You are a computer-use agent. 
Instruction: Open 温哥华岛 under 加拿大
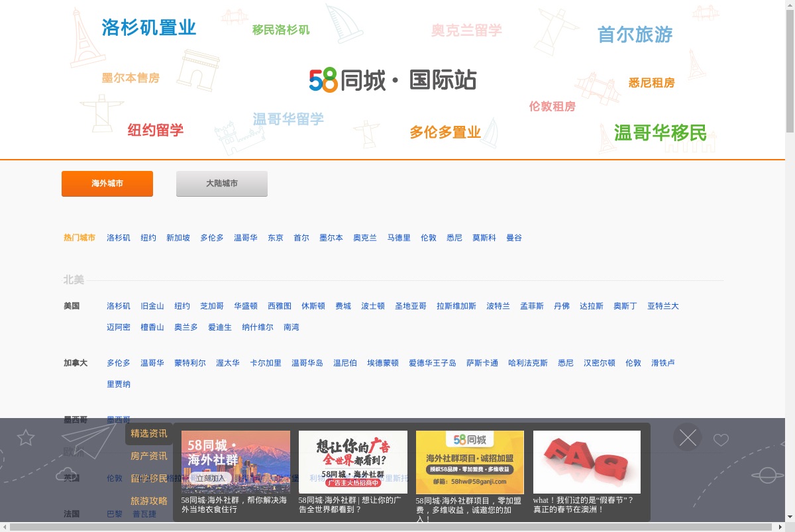(x=307, y=363)
